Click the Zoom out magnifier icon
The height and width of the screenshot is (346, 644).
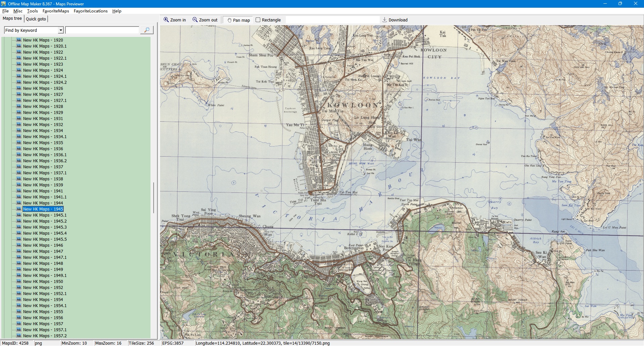(195, 20)
